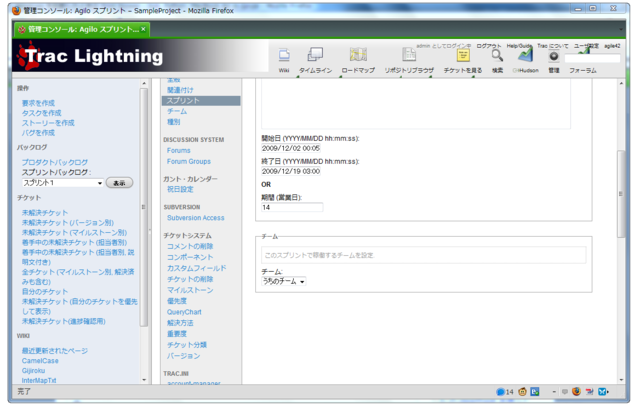Open Forums admin link
The height and width of the screenshot is (413, 640).
(178, 150)
